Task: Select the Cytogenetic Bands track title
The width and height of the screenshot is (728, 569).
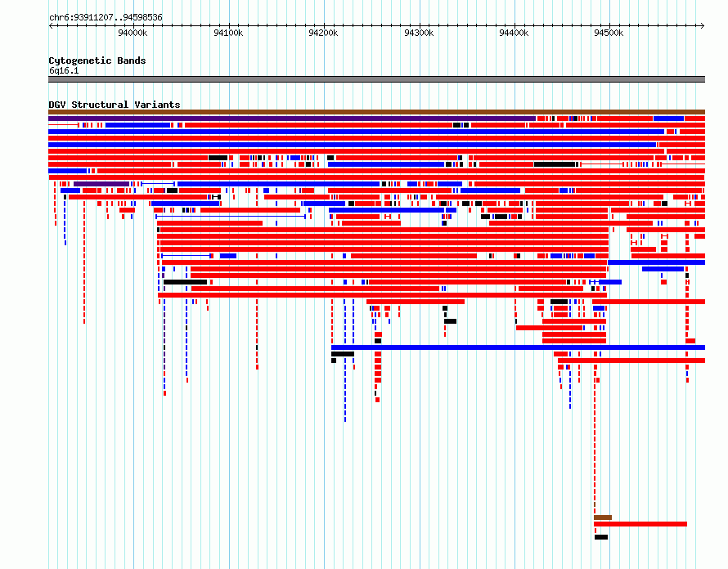Action: pyautogui.click(x=97, y=60)
